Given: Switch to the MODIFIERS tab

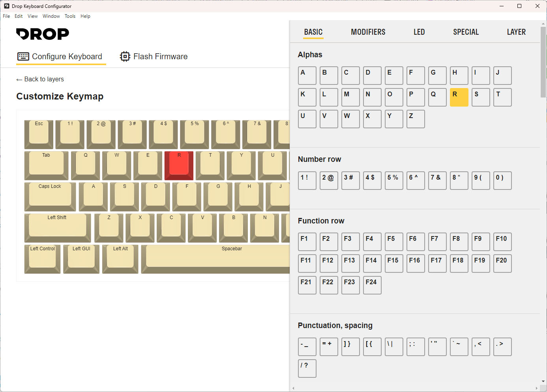Looking at the screenshot, I should point(368,32).
